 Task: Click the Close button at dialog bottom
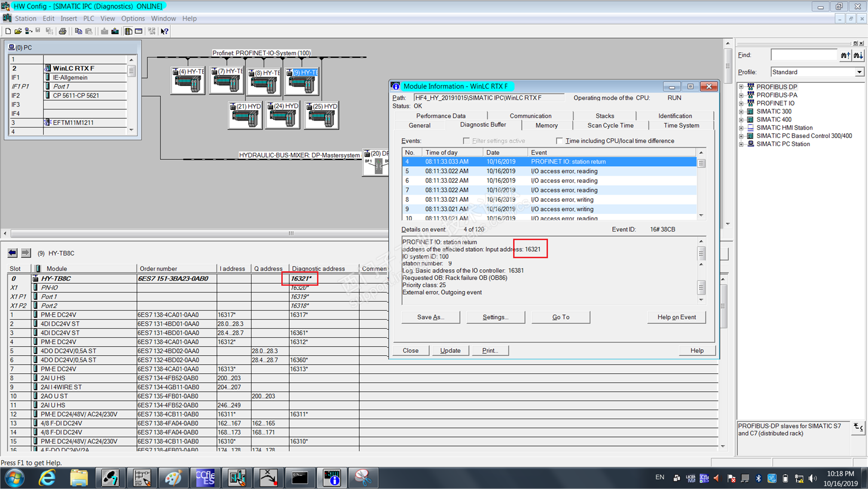[411, 350]
